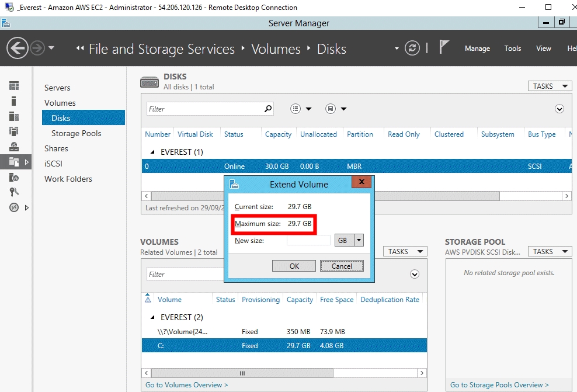Image resolution: width=577 pixels, height=392 pixels.
Task: Open the Notifications flag icon
Action: pyautogui.click(x=444, y=47)
